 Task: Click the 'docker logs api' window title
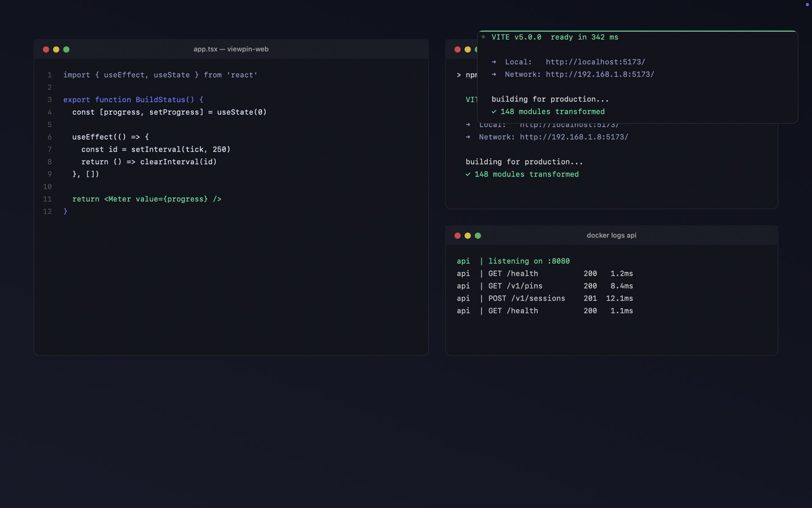coord(611,235)
